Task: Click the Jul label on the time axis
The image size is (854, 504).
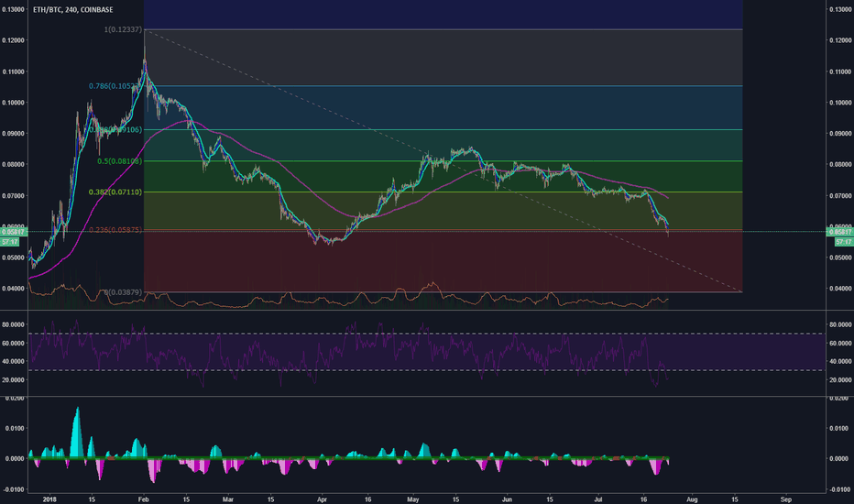Action: click(x=598, y=499)
